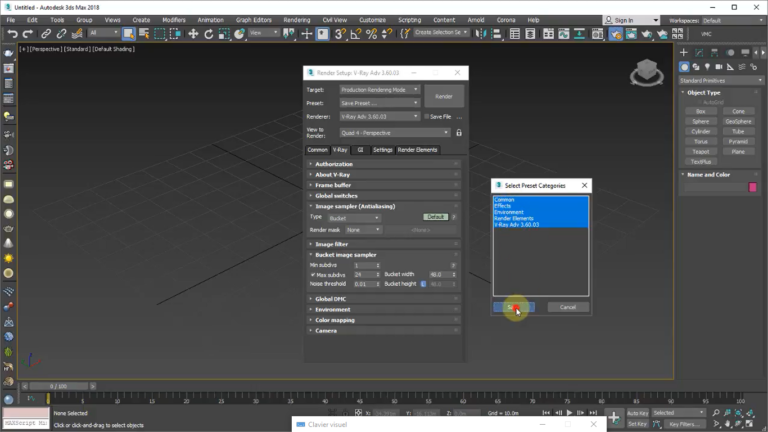Viewport: 768px width, 432px height.
Task: Activate Select and Move tool
Action: click(193, 34)
